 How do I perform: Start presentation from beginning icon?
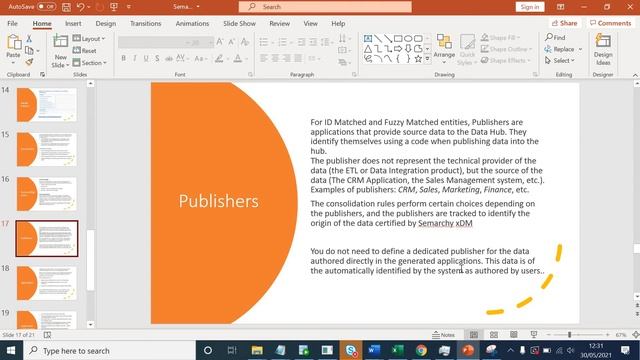click(114, 7)
